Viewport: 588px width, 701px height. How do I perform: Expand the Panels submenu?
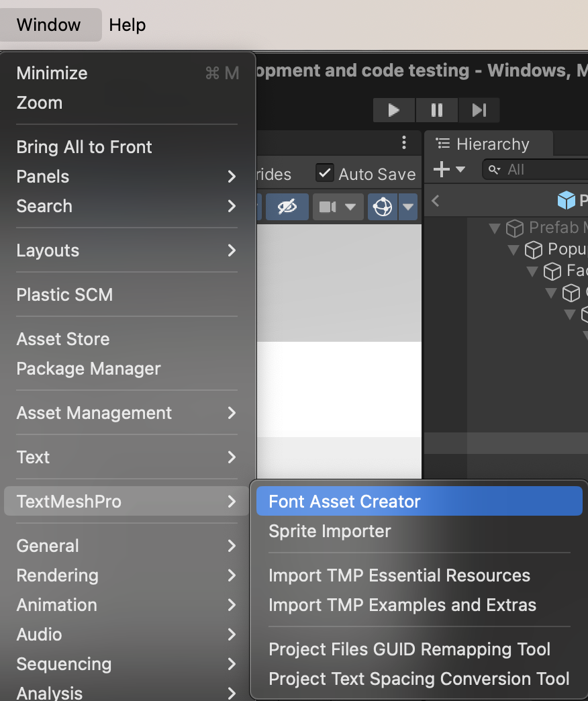pos(128,177)
